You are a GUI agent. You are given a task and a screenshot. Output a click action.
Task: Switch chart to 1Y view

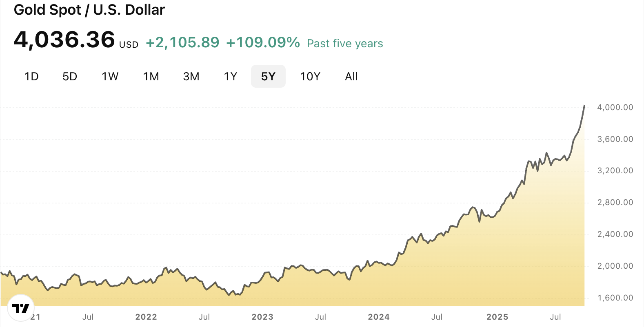(x=231, y=77)
